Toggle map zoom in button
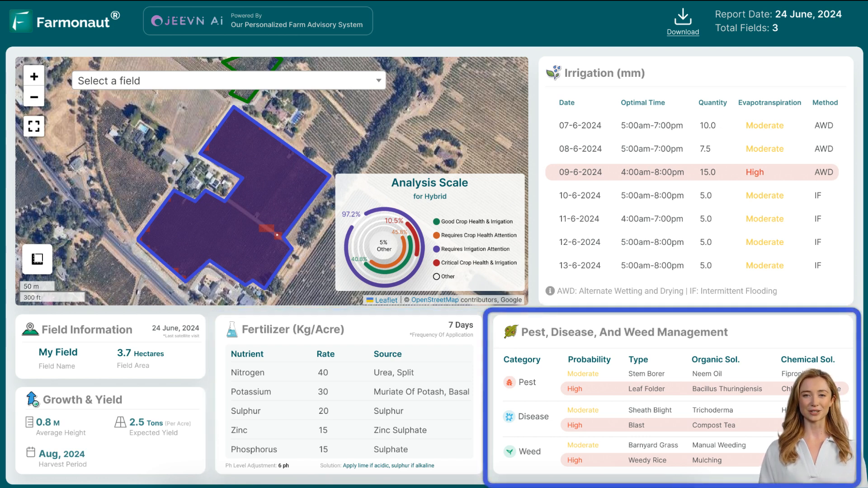Image resolution: width=868 pixels, height=488 pixels. pos(33,76)
